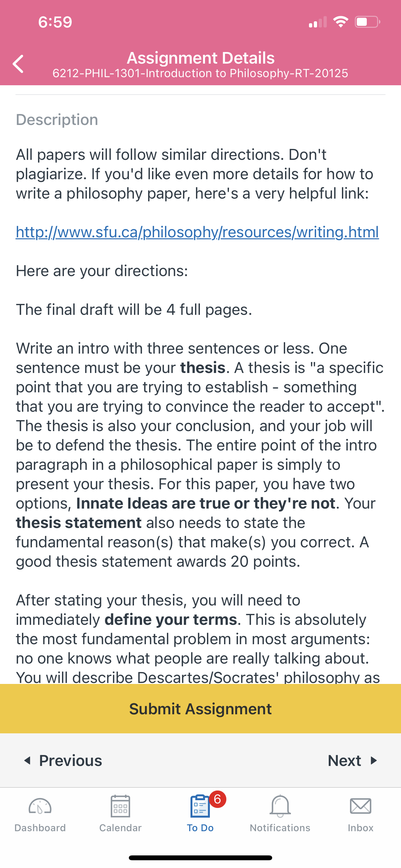Go to the Previous assignment

[x=63, y=760]
